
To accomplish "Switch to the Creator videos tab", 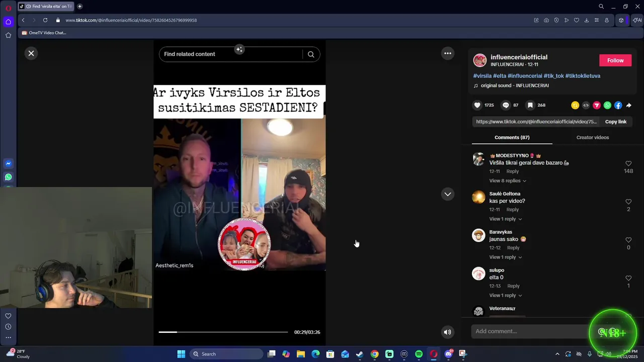I will pyautogui.click(x=593, y=137).
